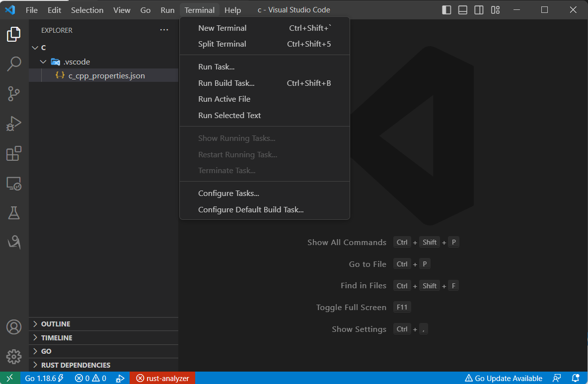Click the debug launch icon in status bar
Screen dimensions: 588x384
point(120,379)
